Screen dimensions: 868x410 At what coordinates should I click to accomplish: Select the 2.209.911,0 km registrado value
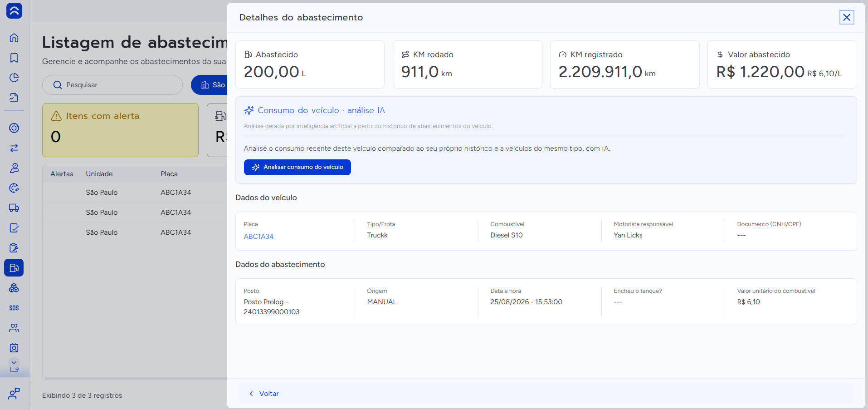tap(607, 72)
